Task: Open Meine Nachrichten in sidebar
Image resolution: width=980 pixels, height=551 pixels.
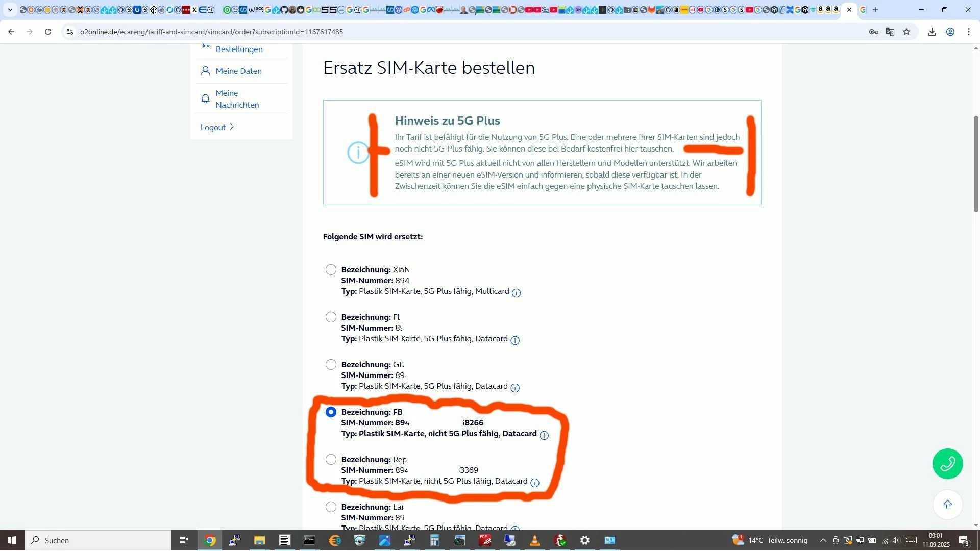Action: click(237, 99)
